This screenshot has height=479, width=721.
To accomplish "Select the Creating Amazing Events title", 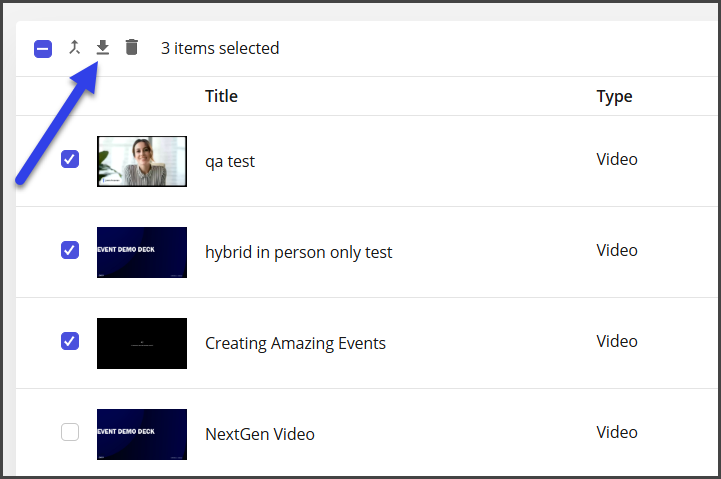I will tap(295, 343).
